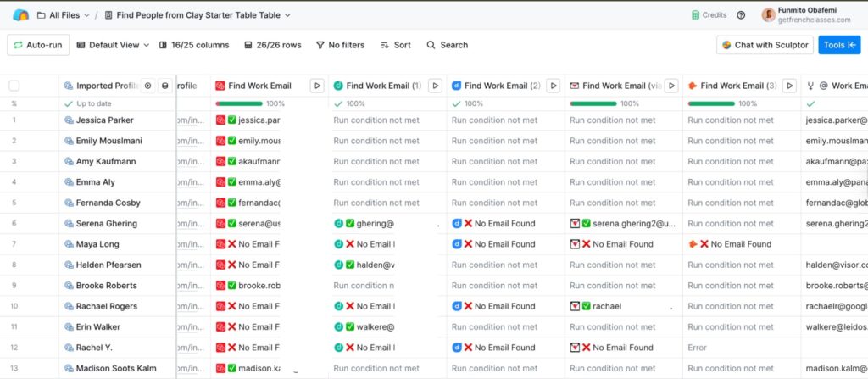
Task: Click No Email Found in Find Work Email (3)
Action: click(x=742, y=244)
